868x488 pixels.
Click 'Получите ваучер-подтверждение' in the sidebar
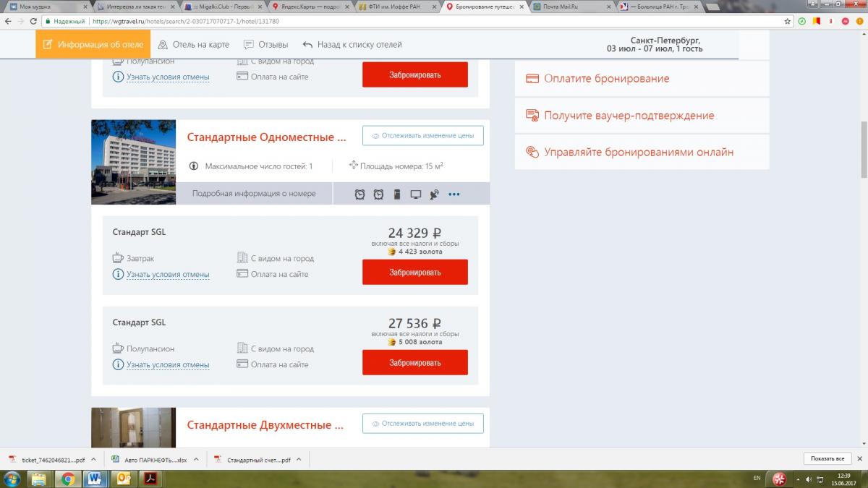629,116
